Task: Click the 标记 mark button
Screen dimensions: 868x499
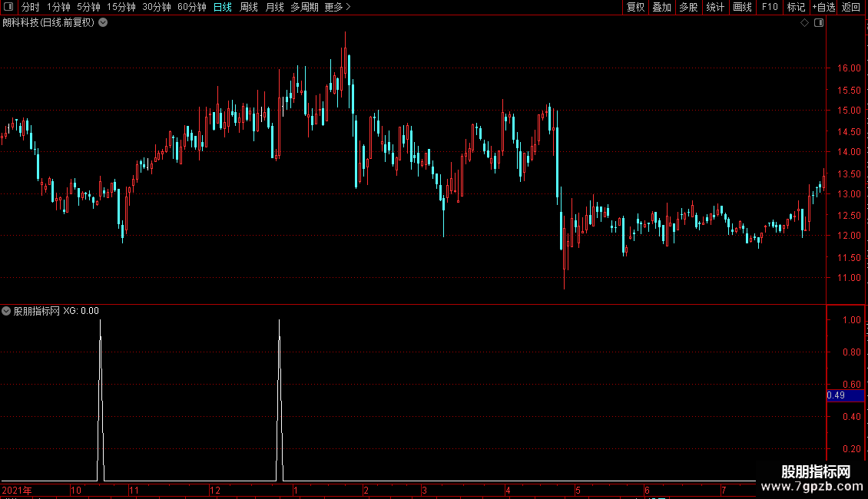Action: (796, 7)
